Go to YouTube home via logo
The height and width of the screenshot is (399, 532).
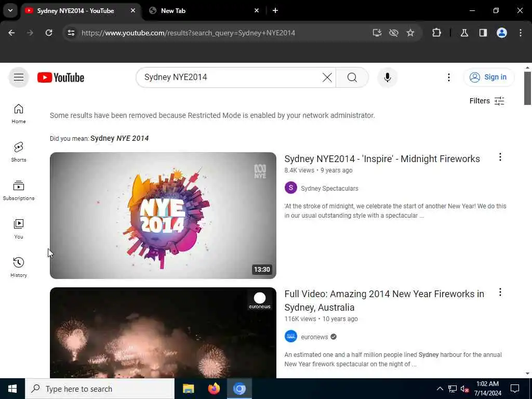(x=61, y=77)
